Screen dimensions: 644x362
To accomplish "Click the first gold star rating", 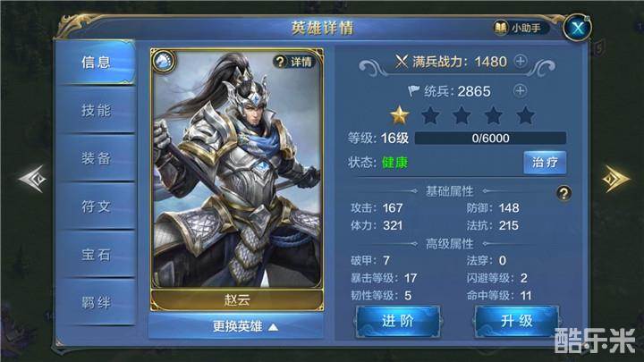I will pyautogui.click(x=400, y=115).
